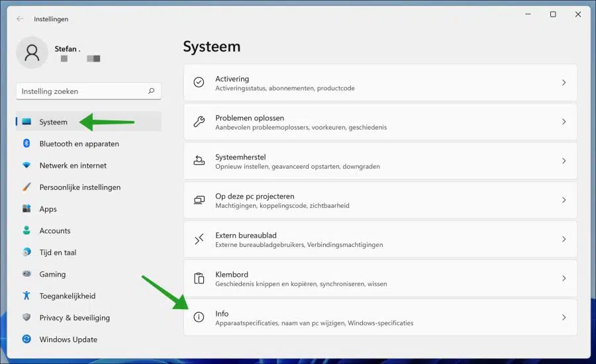Expand Op deze pc projecteren chevron
The height and width of the screenshot is (364, 596).
[x=564, y=200]
